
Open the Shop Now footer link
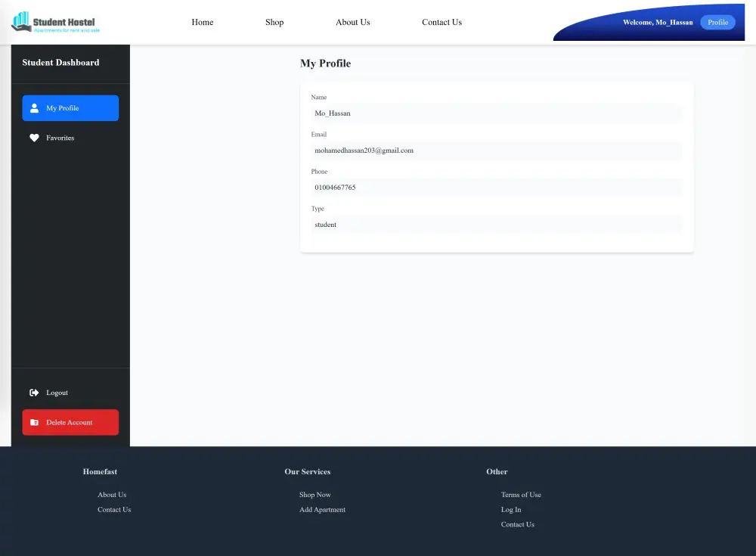[x=315, y=494]
